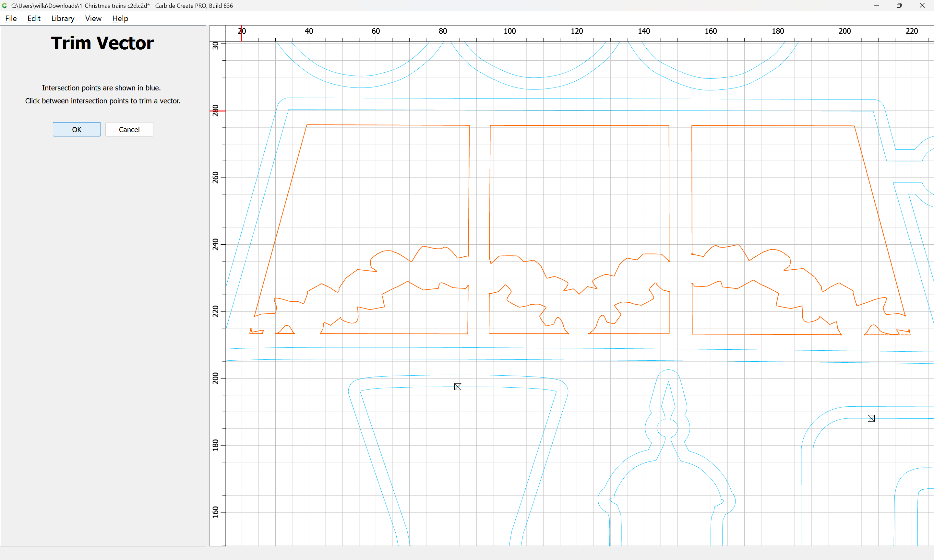Restore down the application window

click(x=899, y=6)
